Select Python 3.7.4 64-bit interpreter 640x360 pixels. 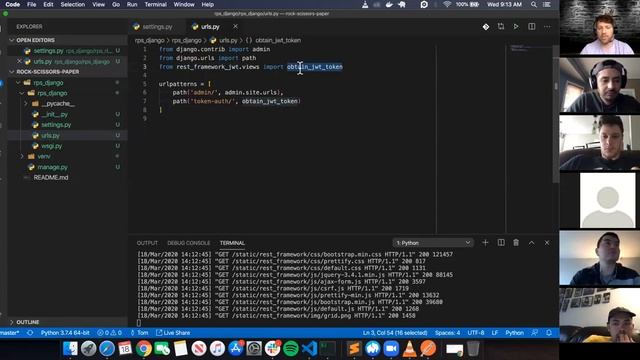tap(65, 333)
